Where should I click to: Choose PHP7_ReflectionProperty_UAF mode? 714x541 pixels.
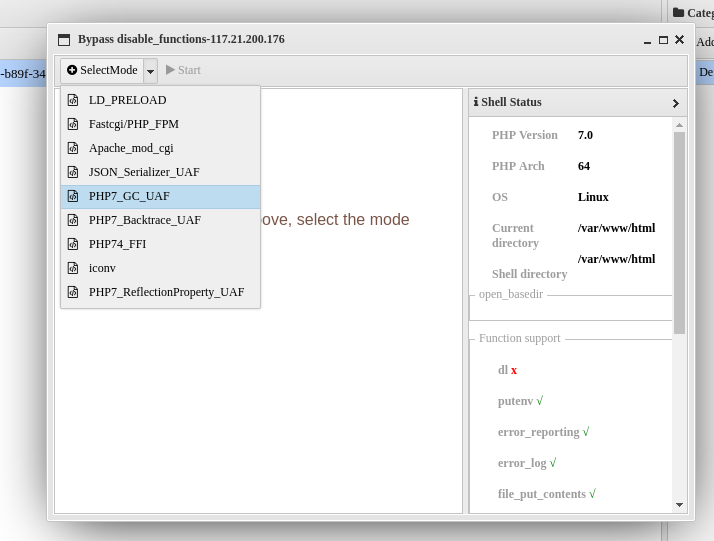[x=160, y=292]
